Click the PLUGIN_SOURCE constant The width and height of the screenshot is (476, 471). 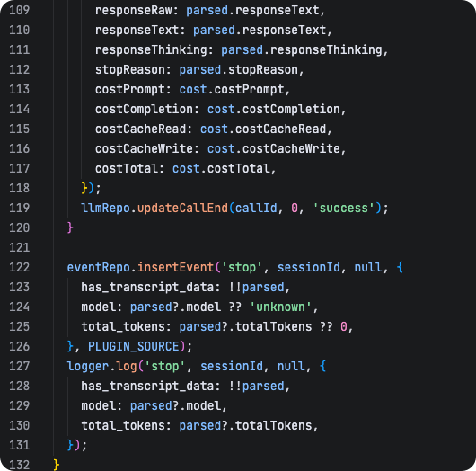pos(134,346)
